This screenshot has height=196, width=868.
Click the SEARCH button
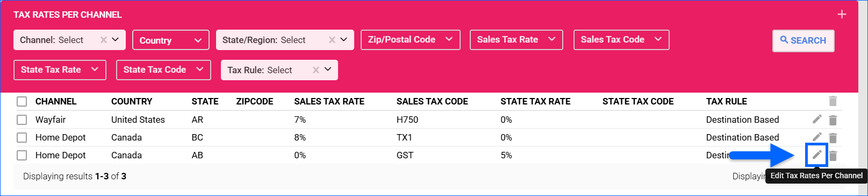[x=803, y=40]
